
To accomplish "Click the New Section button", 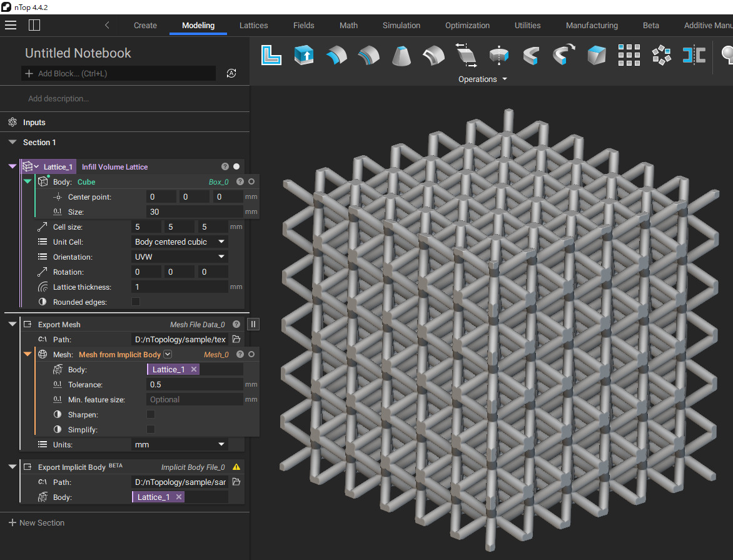I will (x=36, y=522).
